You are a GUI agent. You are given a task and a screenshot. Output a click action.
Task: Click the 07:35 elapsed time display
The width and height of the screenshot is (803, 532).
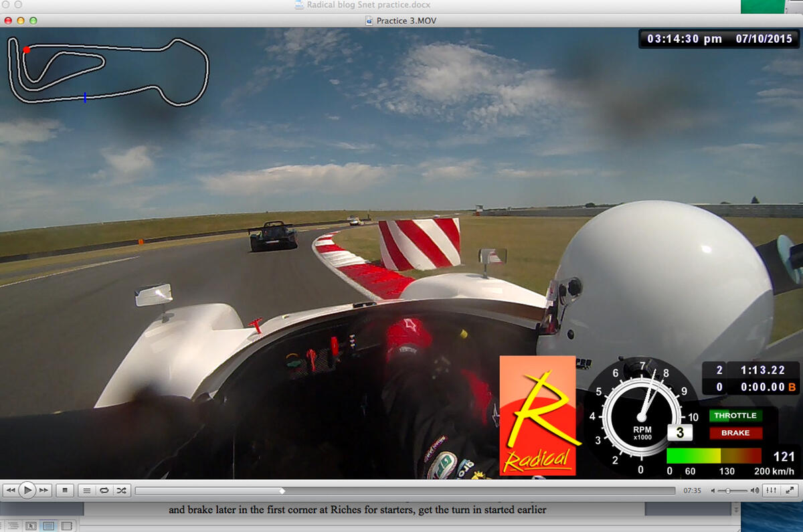(692, 491)
